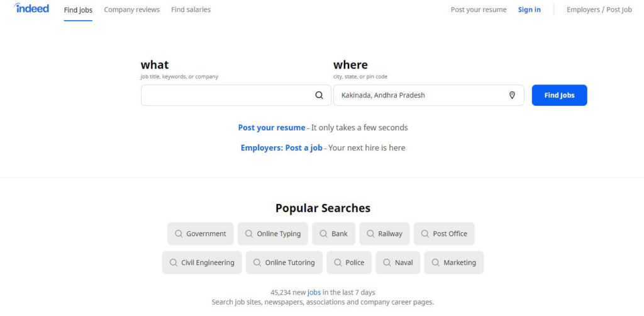Image resolution: width=644 pixels, height=316 pixels.
Task: Click the magnifier icon on the Bank chip
Action: pos(324,234)
